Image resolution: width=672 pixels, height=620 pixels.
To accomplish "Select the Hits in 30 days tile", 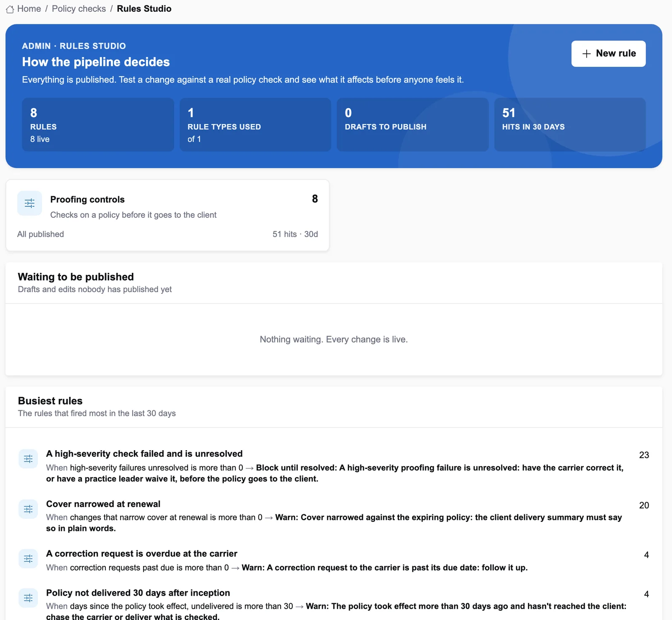I will (570, 125).
